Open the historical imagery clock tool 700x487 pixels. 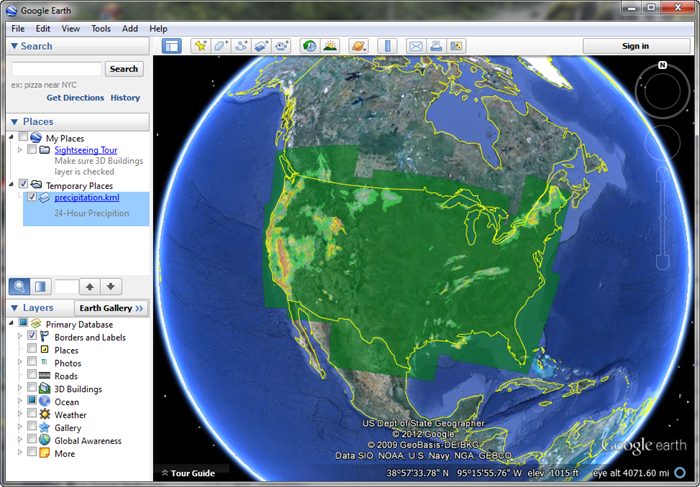pyautogui.click(x=308, y=46)
